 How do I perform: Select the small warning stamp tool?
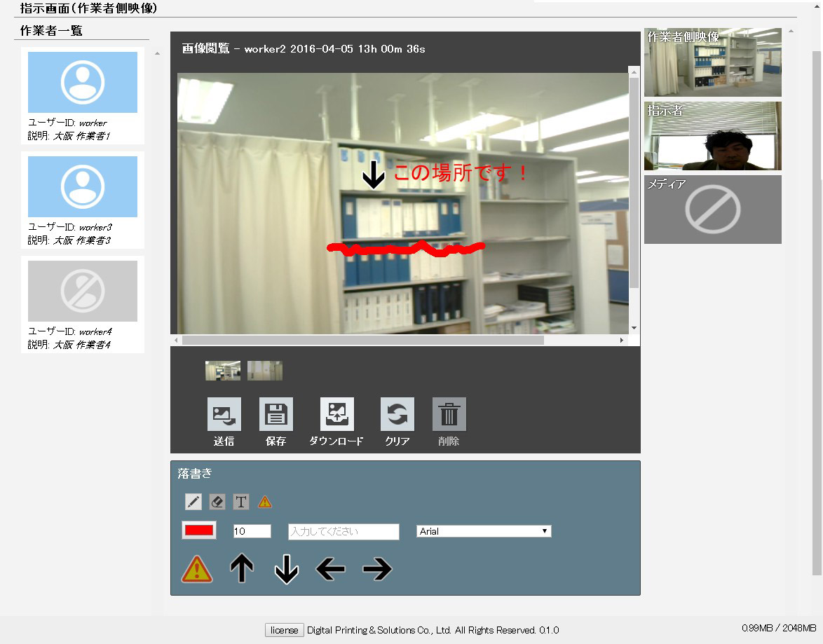(264, 502)
